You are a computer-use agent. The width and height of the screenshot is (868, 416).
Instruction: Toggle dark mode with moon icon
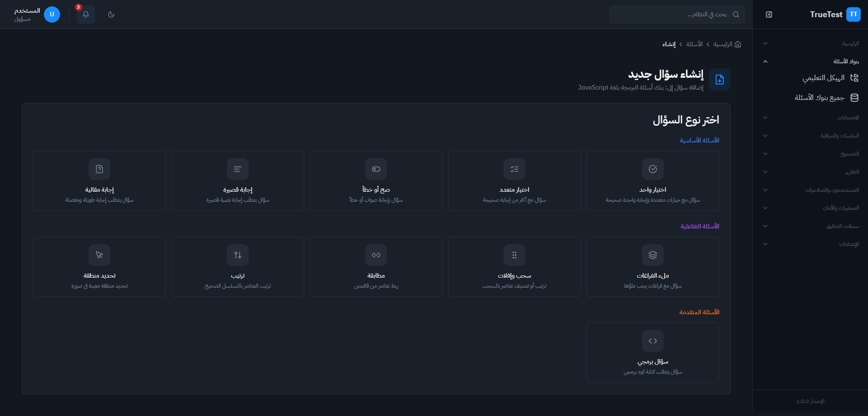tap(111, 14)
